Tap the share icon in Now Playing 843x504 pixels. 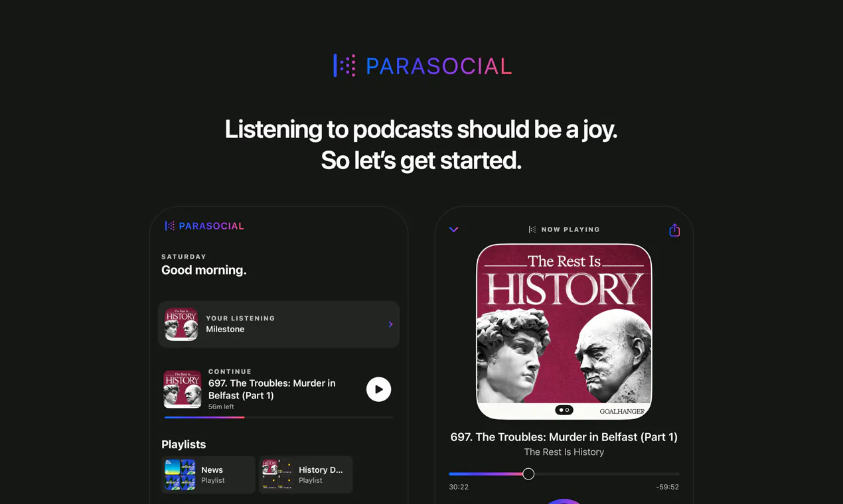click(x=674, y=229)
